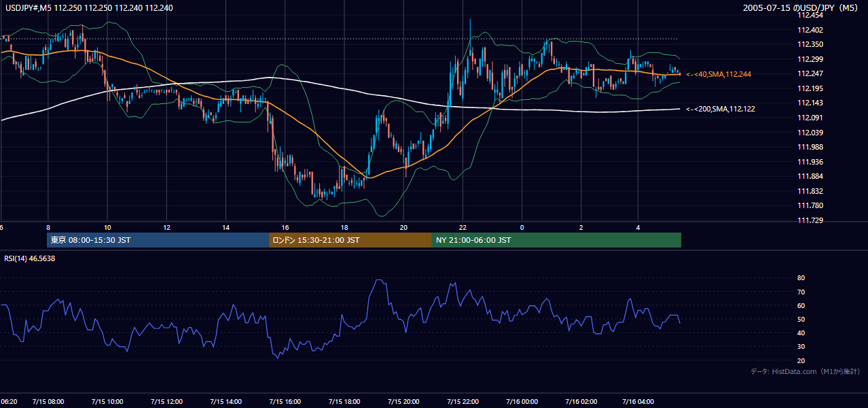
Task: Click RSI level 40 on the scale
Action: pos(801,333)
